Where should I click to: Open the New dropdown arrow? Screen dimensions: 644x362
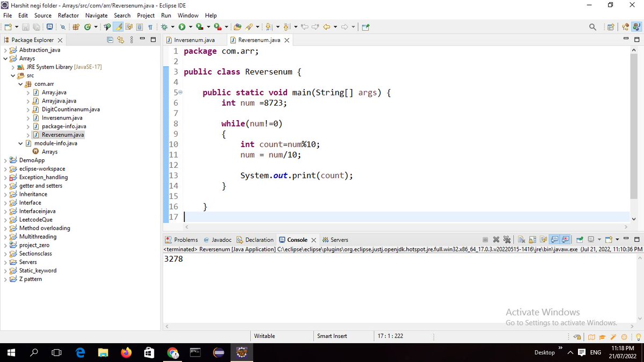point(17,27)
